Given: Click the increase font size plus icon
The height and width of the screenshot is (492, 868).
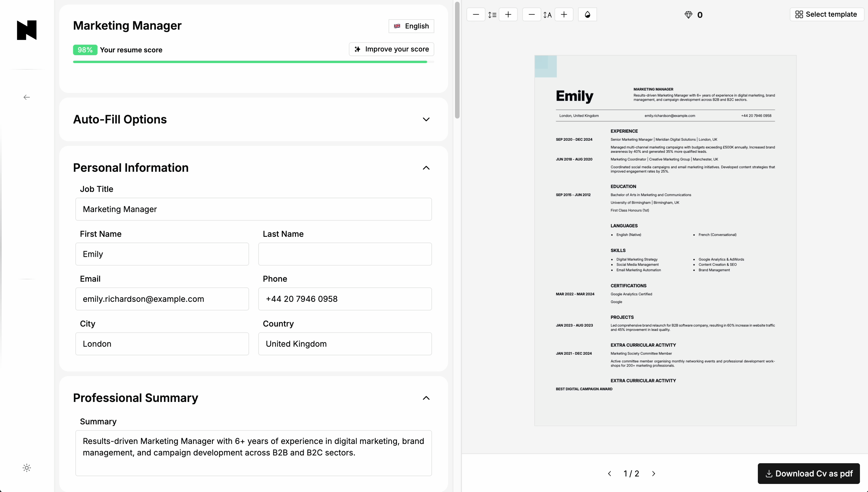Looking at the screenshot, I should coord(564,15).
